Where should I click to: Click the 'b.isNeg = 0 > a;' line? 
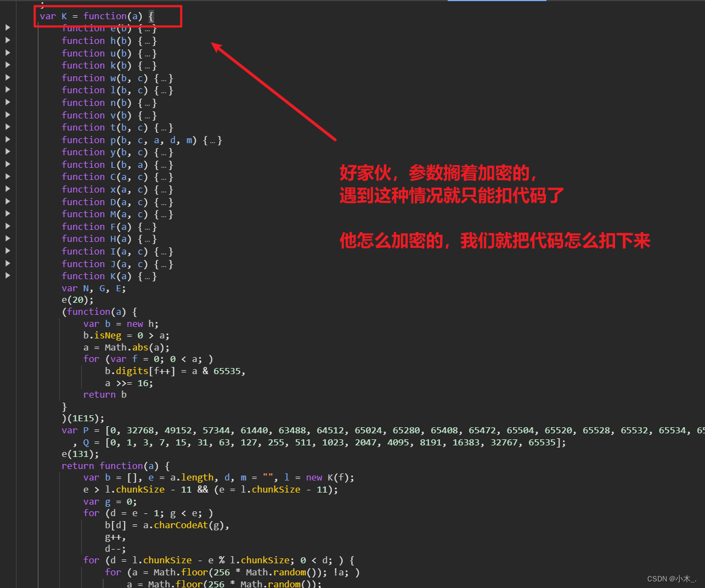point(126,336)
